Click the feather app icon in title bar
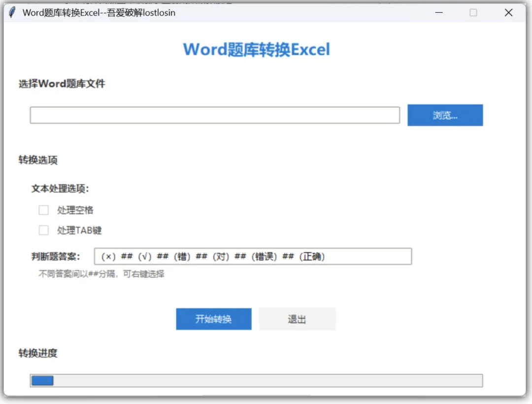Viewport: 532px width, 404px height. coord(12,12)
